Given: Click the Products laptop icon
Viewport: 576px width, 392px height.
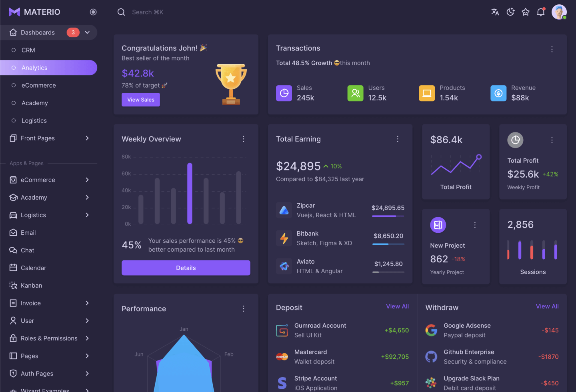Looking at the screenshot, I should tap(427, 93).
